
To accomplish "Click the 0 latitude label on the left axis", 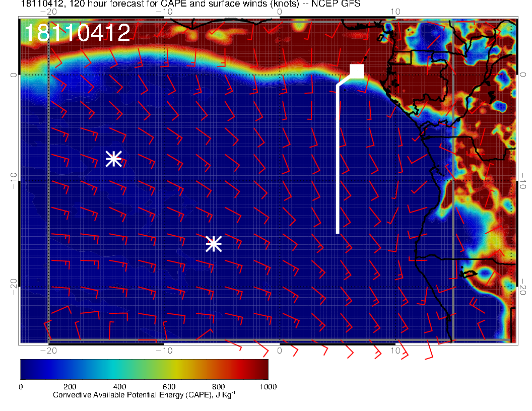I will tap(14, 75).
